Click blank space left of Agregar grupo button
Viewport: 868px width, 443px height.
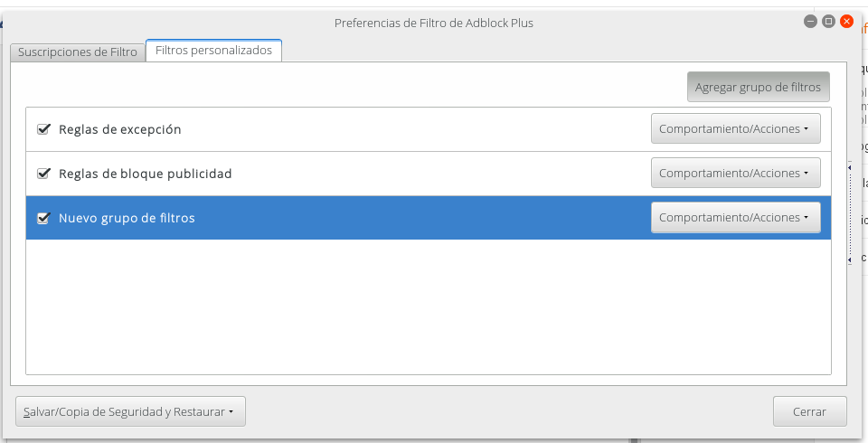tap(353, 87)
